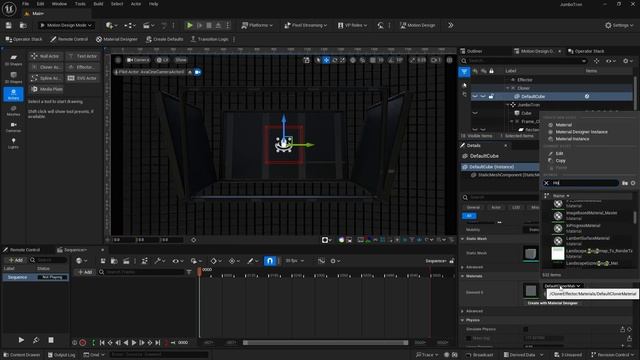Collapse the Physics section
640x360 pixels.
463,320
